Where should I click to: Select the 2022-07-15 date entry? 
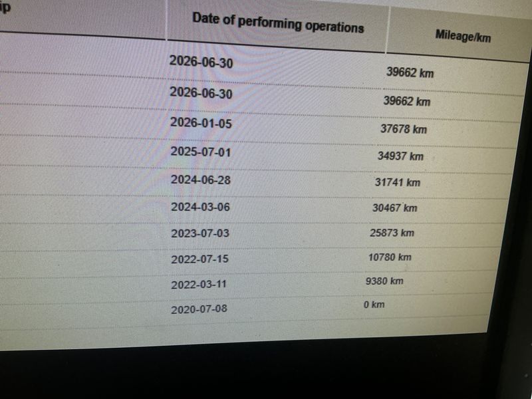pyautogui.click(x=200, y=259)
